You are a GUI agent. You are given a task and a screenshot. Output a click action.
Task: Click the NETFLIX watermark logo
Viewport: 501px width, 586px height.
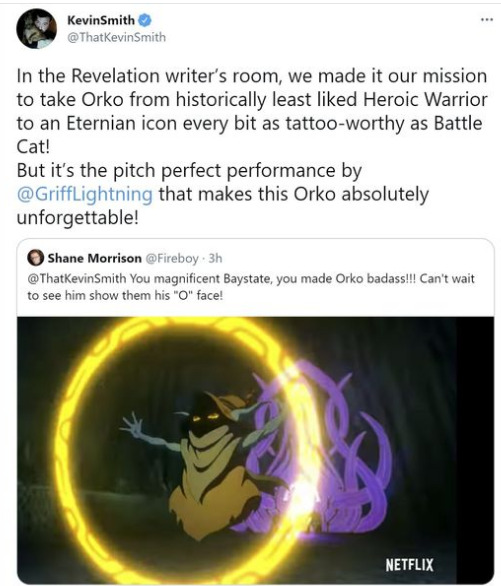409,565
